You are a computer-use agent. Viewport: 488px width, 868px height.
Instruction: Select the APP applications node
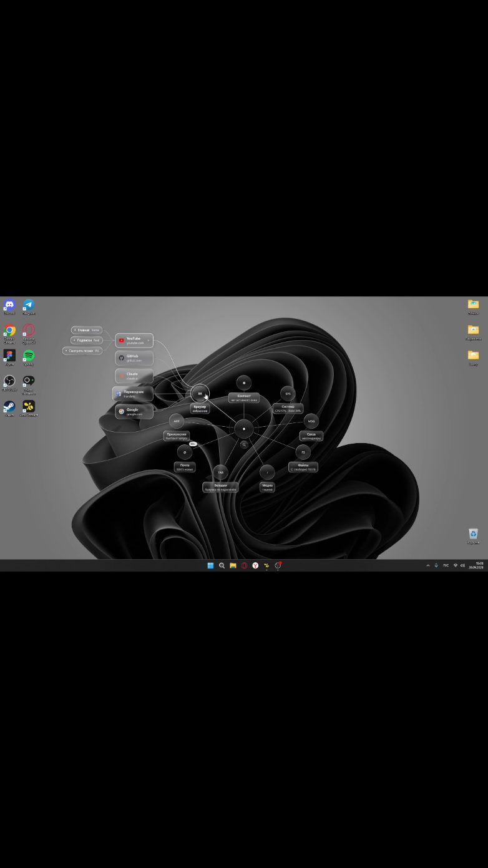tap(177, 421)
